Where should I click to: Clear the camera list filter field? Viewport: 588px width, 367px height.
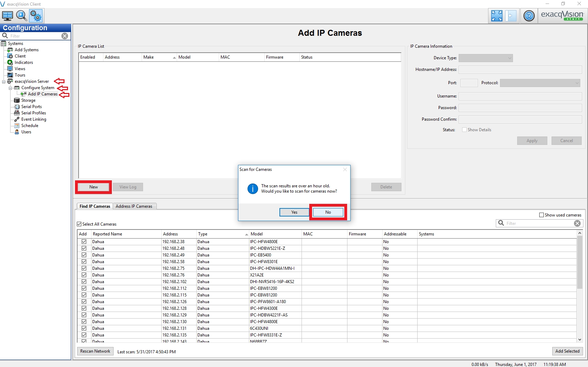[x=577, y=223]
